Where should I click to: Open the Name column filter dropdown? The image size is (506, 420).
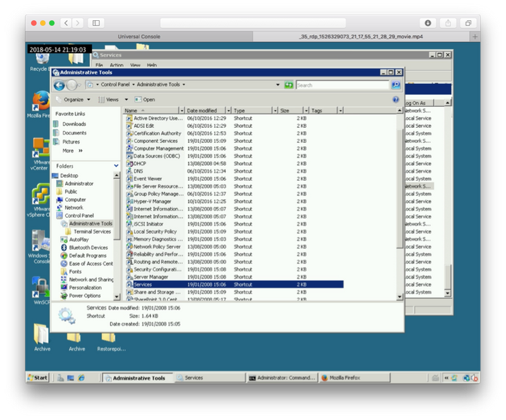[x=182, y=111]
